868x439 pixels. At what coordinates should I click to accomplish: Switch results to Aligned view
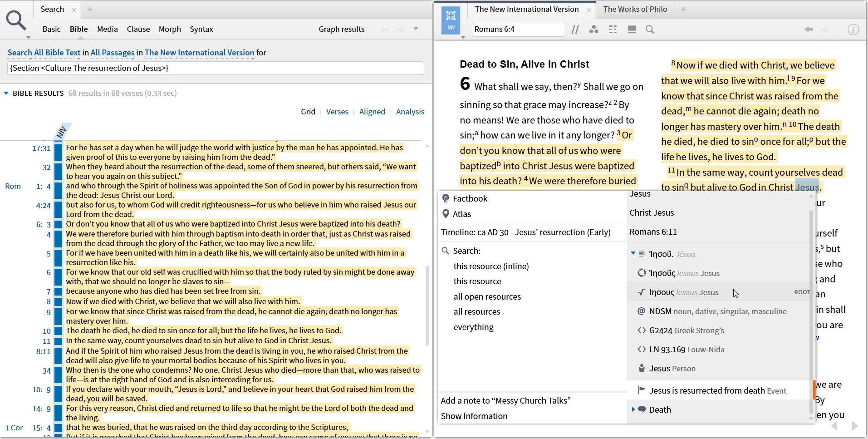click(x=372, y=112)
